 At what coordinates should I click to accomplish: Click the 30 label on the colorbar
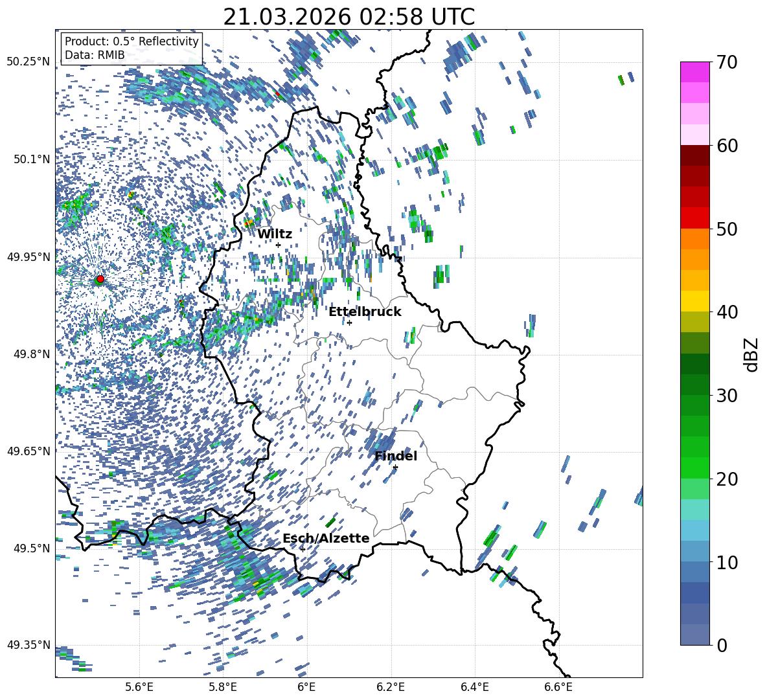727,396
